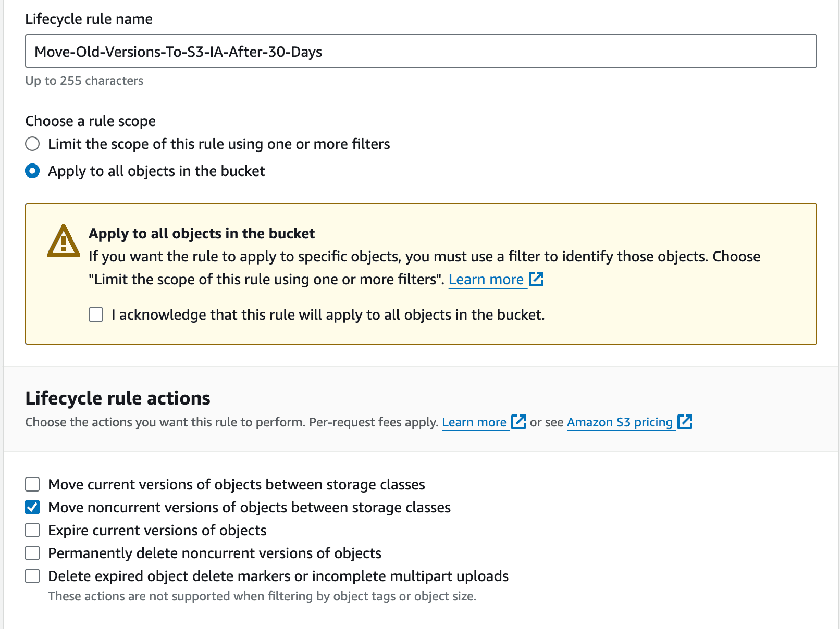Enable "Delete expired object delete markers or incomplete multipart uploads"
This screenshot has height=629, width=840.
click(32, 576)
